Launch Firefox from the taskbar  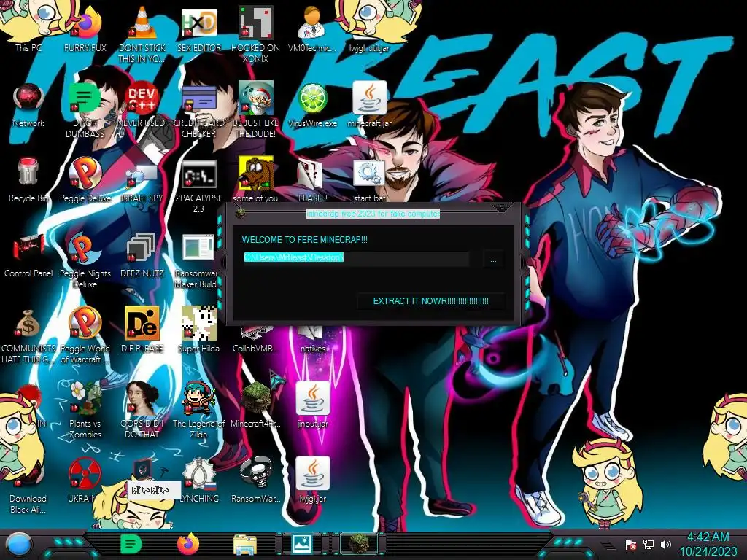tap(187, 544)
